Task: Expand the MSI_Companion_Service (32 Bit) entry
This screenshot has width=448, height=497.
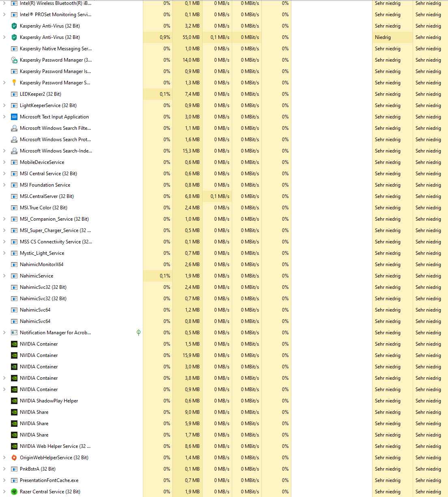Action: tap(4, 219)
